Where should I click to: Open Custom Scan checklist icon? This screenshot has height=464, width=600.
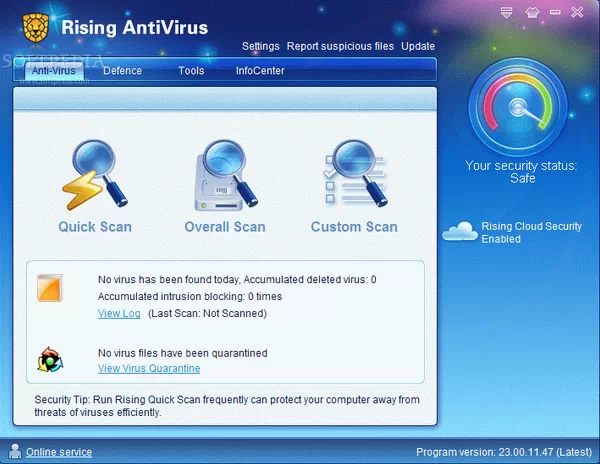[x=353, y=176]
